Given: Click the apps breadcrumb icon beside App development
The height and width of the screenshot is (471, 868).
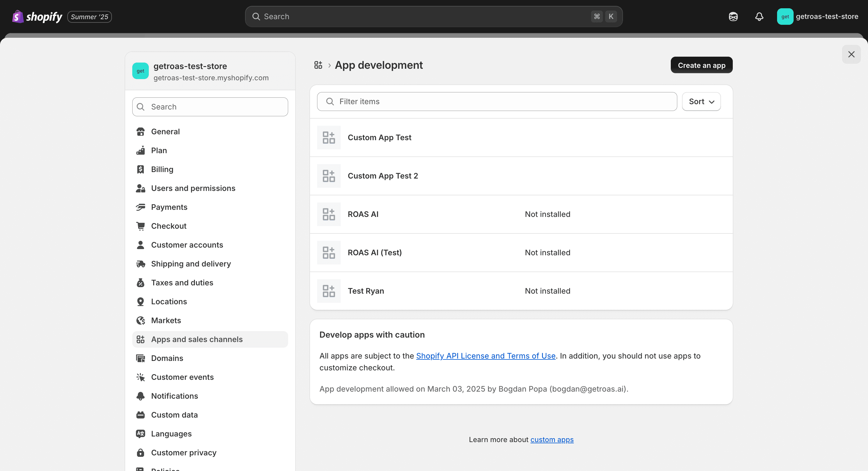Looking at the screenshot, I should (318, 65).
